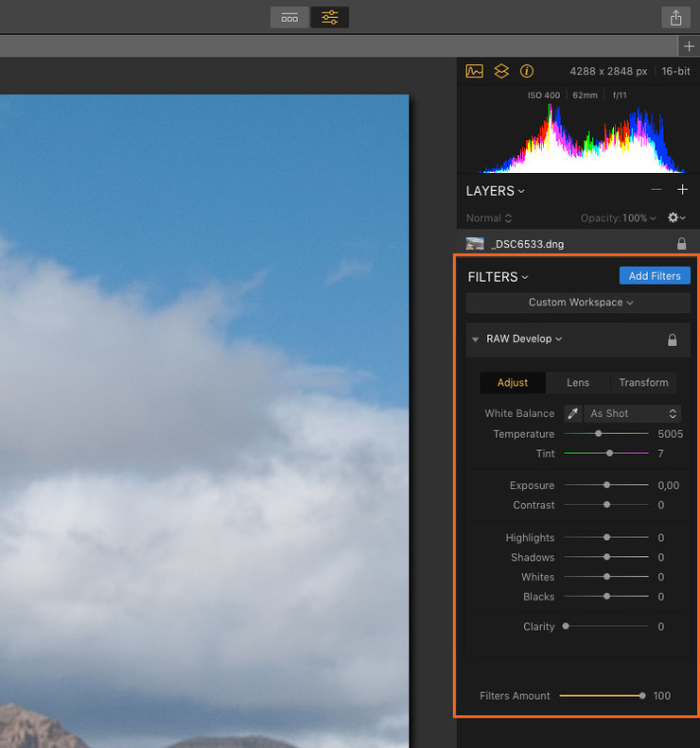
Task: Click the Add Filters button
Action: tap(655, 276)
